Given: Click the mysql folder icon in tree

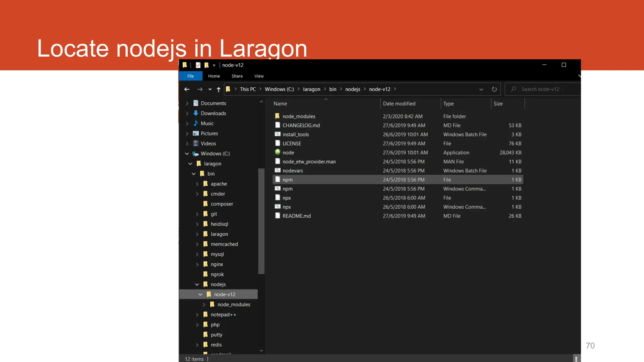Looking at the screenshot, I should (x=206, y=254).
